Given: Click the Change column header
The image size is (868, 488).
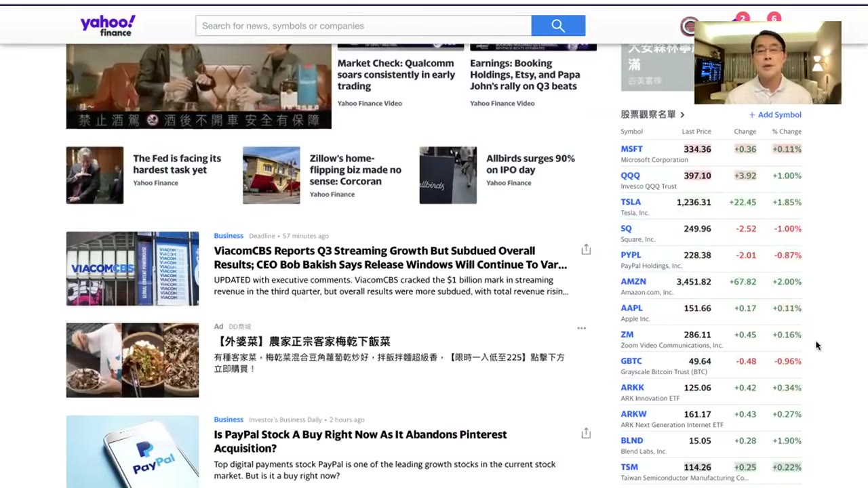Looking at the screenshot, I should point(745,131).
